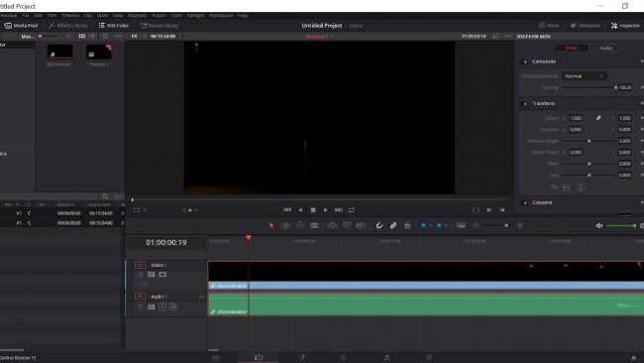Viewport: 644px width, 363px height.
Task: Click the timeline zoom-to-fit icon
Action: [x=461, y=225]
